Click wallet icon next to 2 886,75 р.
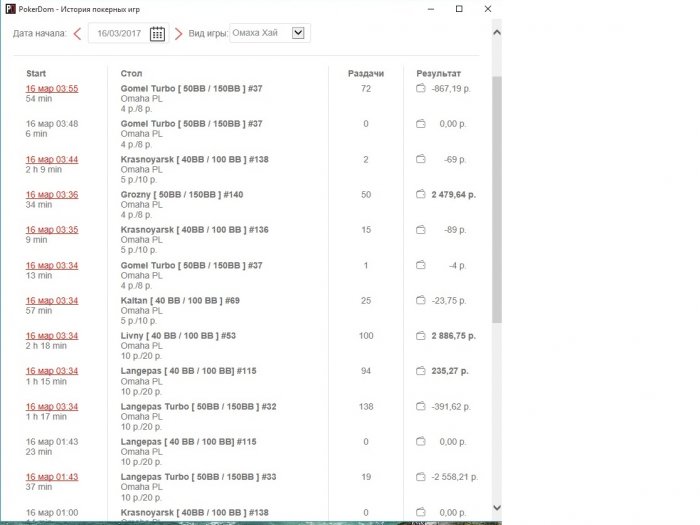Viewport: 700px width, 525px height. pyautogui.click(x=421, y=335)
